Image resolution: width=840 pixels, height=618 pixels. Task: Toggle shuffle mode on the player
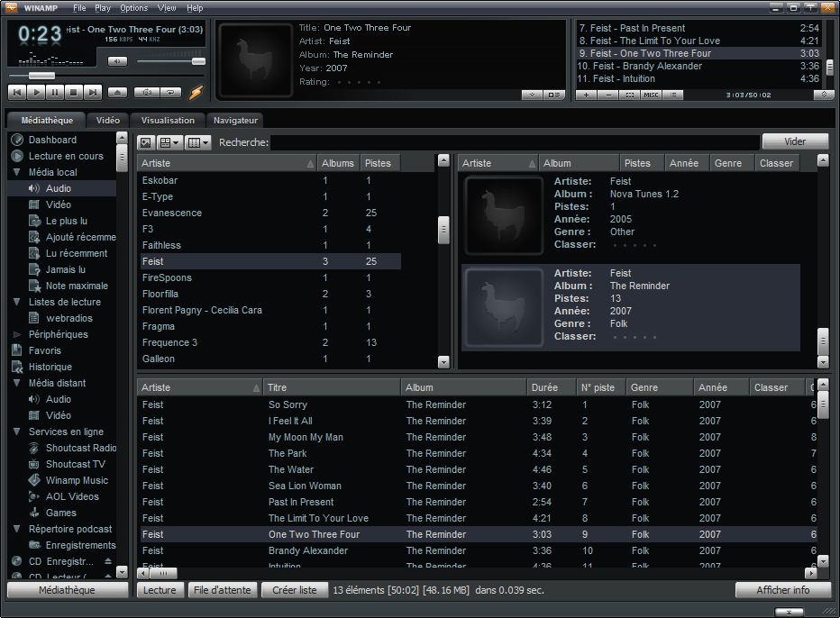(147, 92)
